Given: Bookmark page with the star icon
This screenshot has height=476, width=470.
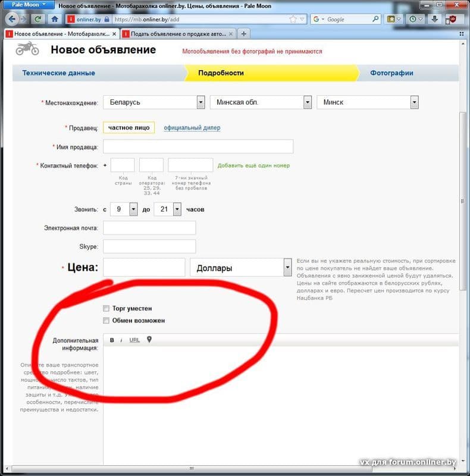Looking at the screenshot, I should pyautogui.click(x=293, y=20).
